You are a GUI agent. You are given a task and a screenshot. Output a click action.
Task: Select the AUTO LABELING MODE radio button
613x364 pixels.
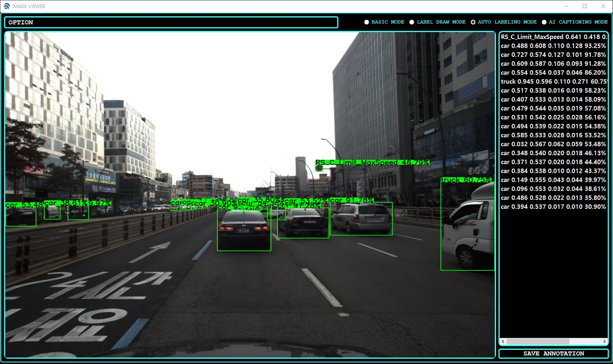(473, 22)
